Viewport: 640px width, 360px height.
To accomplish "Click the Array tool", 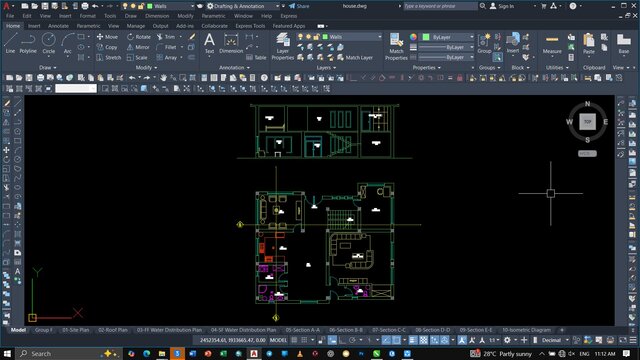I will point(167,58).
